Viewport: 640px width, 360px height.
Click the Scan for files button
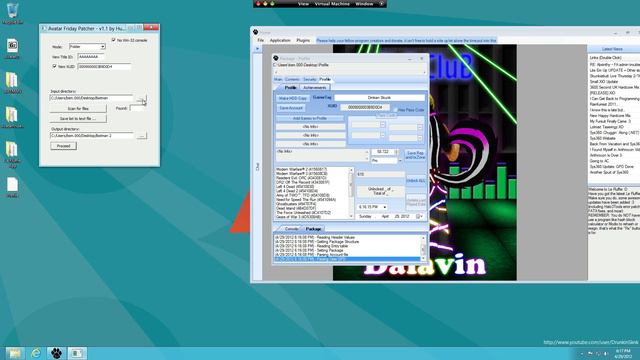click(78, 109)
